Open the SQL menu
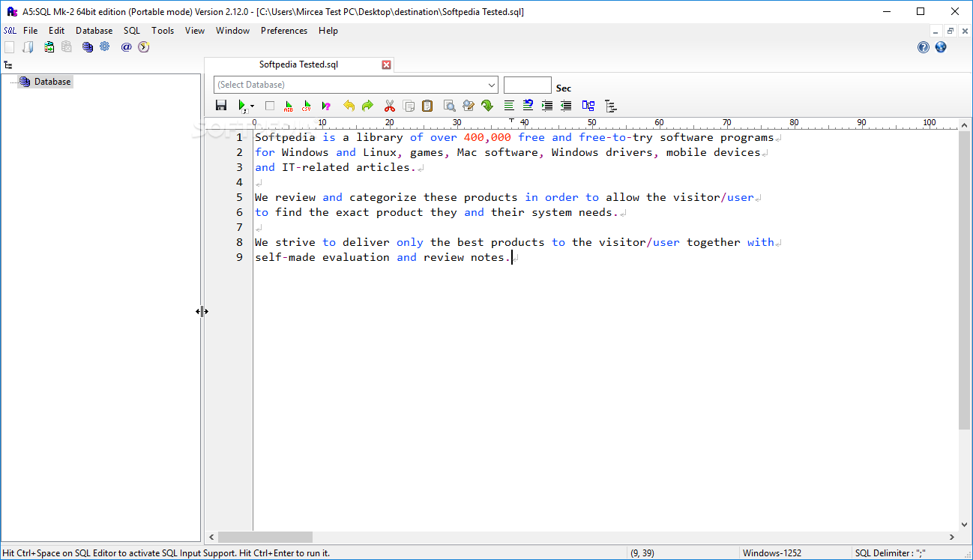The height and width of the screenshot is (560, 973). [132, 31]
